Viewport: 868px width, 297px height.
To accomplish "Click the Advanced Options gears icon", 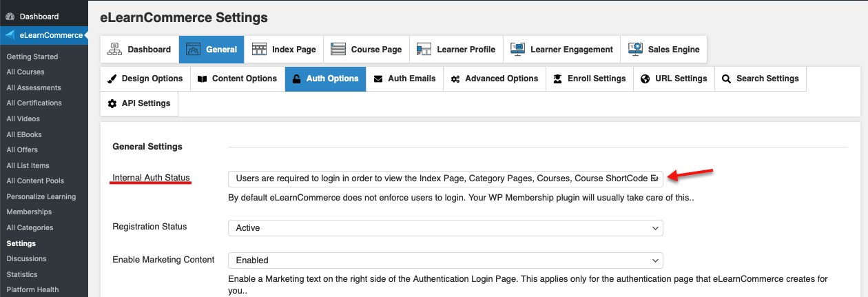I will pyautogui.click(x=455, y=79).
